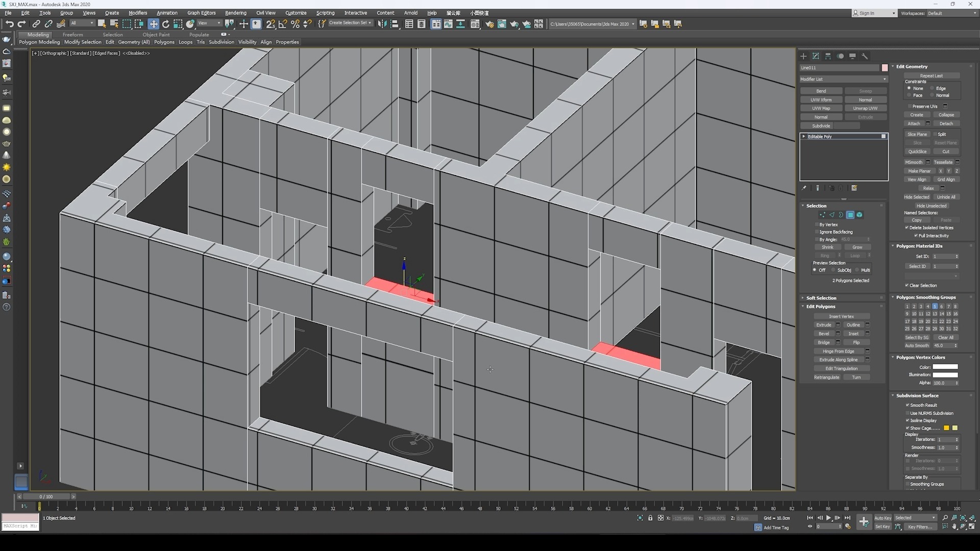
Task: Open the Workspaces Default dropdown
Action: (x=952, y=13)
